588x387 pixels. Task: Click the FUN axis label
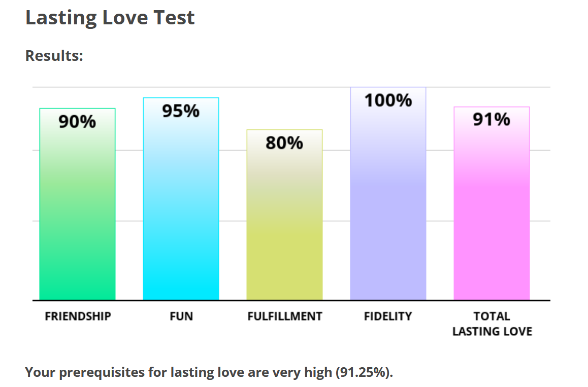click(x=181, y=316)
